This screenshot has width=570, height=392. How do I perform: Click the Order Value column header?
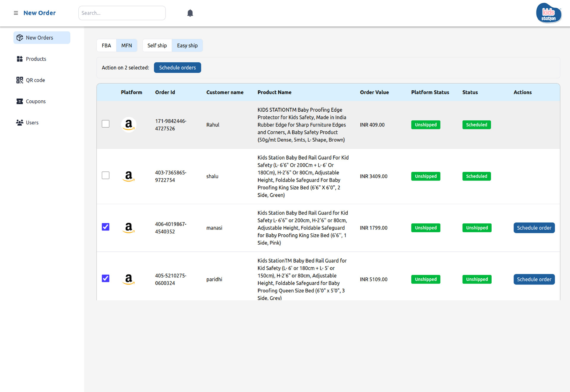click(374, 92)
